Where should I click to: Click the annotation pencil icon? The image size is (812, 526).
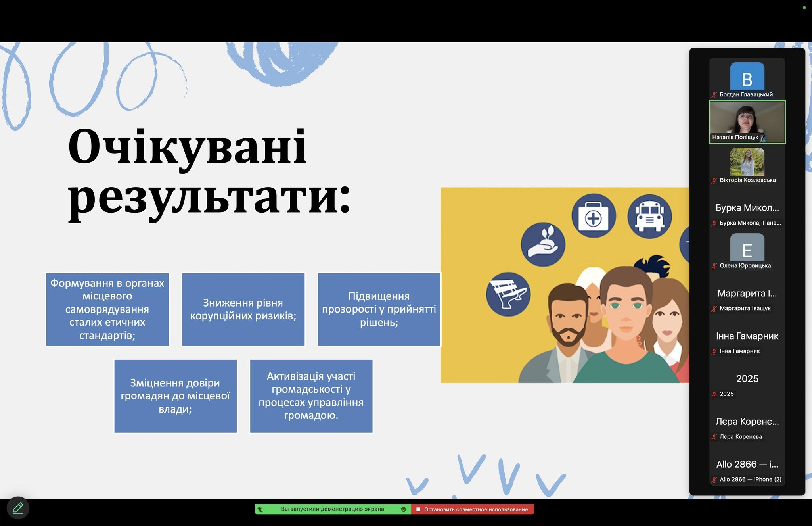pos(18,508)
